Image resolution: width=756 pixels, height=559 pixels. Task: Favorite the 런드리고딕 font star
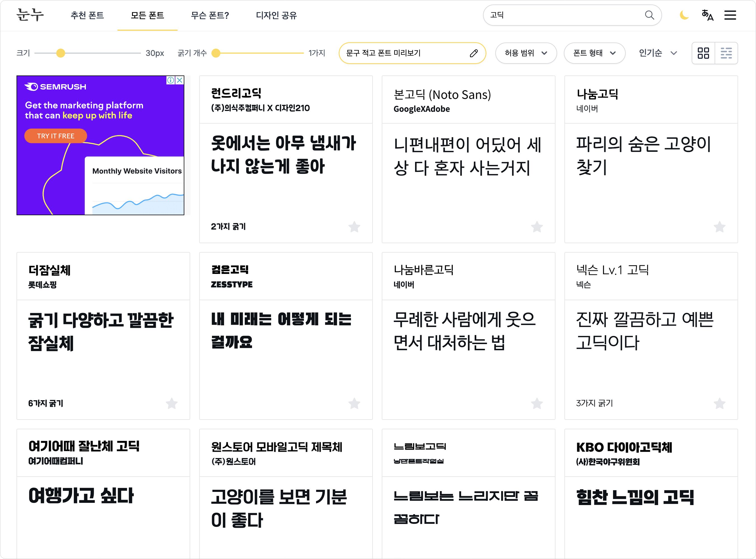pyautogui.click(x=354, y=227)
